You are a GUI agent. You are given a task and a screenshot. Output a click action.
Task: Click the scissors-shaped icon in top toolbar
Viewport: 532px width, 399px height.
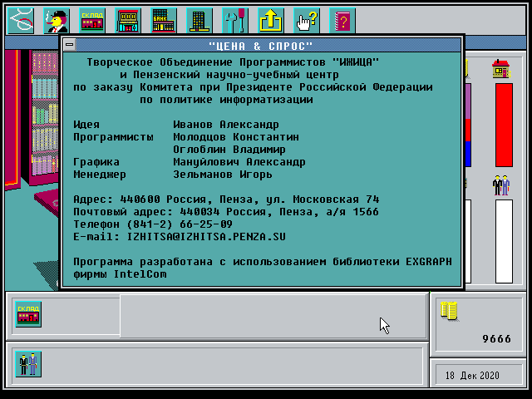[x=21, y=21]
